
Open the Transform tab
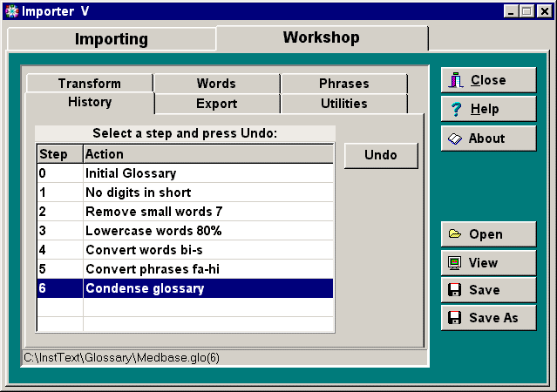coord(89,84)
